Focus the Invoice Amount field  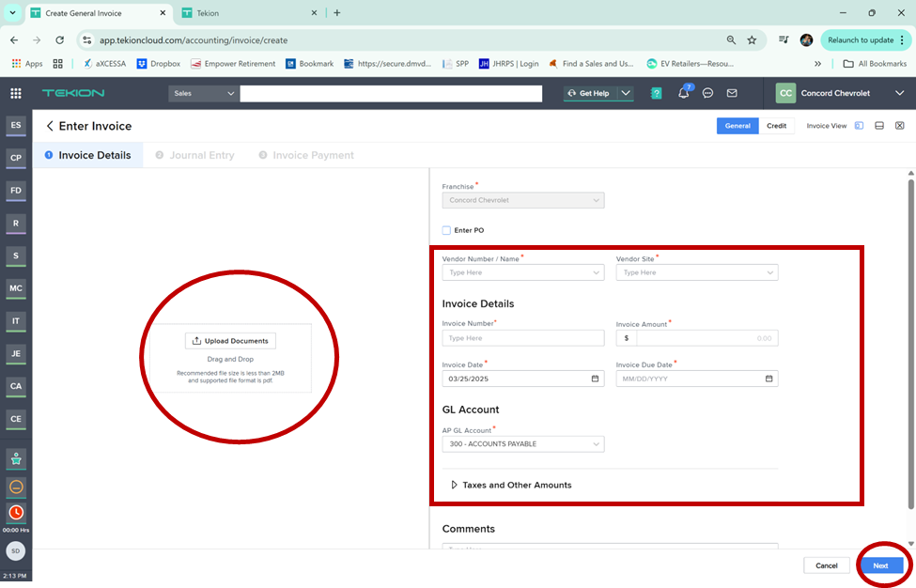tap(697, 338)
